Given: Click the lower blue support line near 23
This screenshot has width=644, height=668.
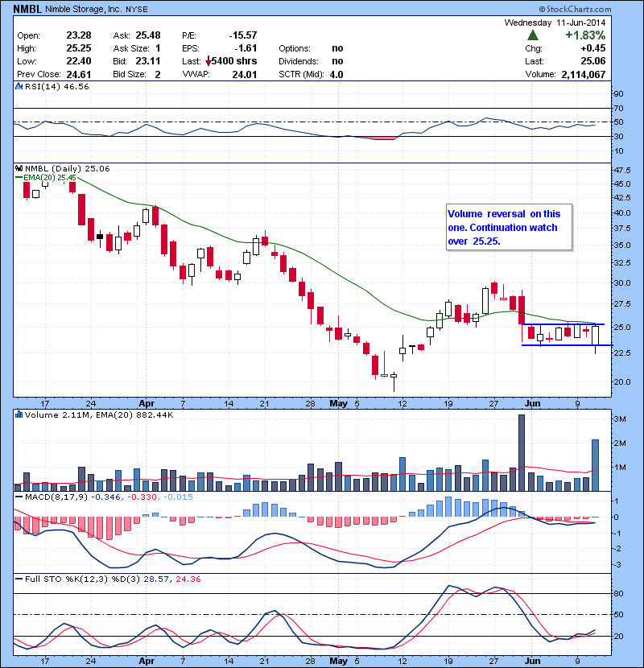Looking at the screenshot, I should pyautogui.click(x=567, y=345).
